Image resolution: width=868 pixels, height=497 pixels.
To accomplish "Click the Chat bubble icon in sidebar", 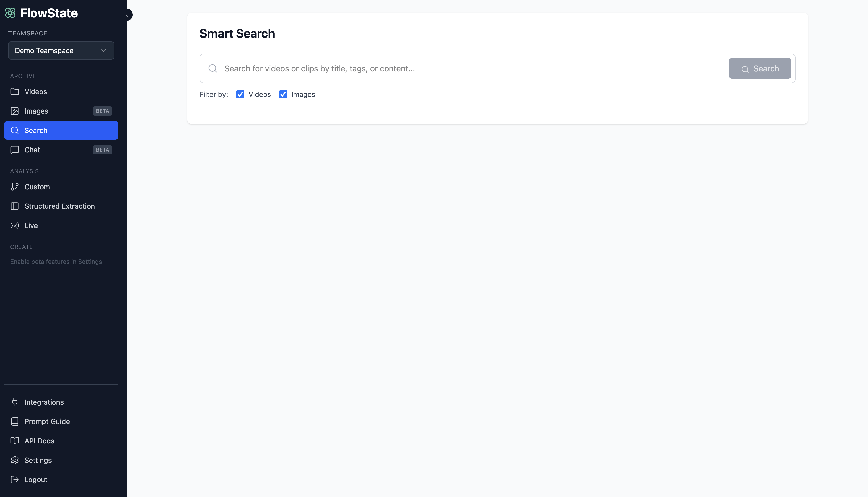I will pyautogui.click(x=15, y=150).
